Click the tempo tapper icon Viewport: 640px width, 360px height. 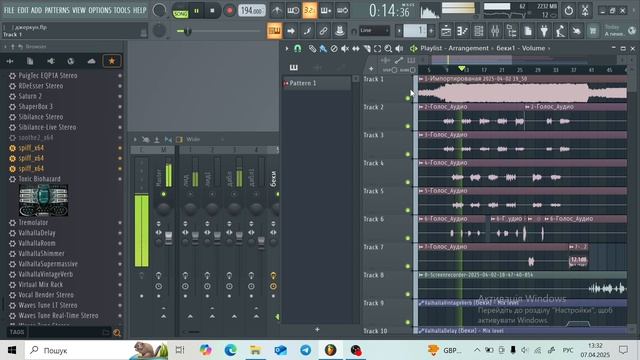point(560,31)
